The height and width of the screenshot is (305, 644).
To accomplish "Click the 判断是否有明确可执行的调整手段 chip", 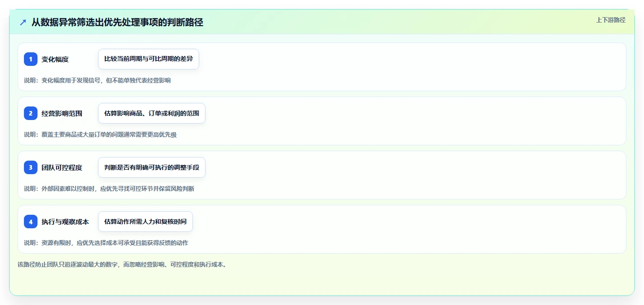I will click(x=152, y=167).
